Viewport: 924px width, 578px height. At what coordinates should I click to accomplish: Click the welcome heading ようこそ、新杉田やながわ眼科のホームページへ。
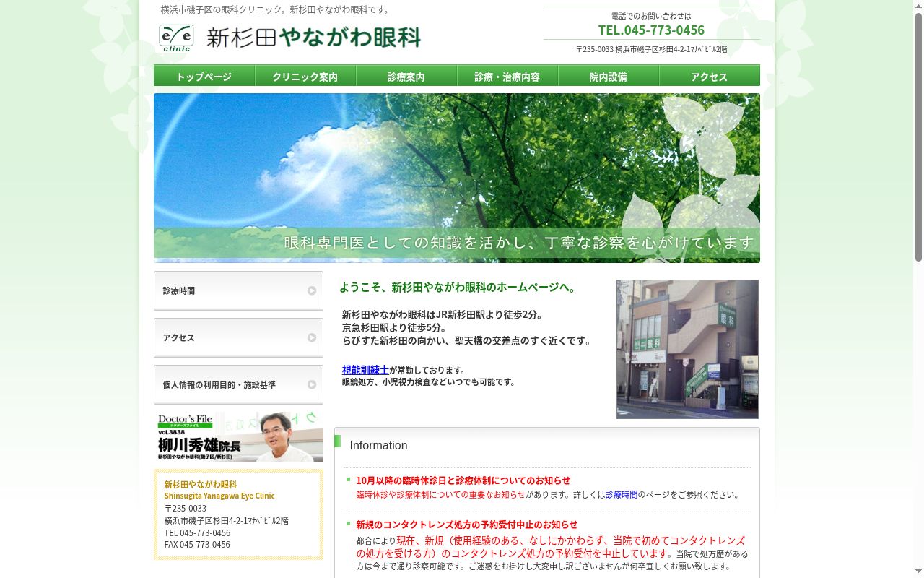(459, 288)
